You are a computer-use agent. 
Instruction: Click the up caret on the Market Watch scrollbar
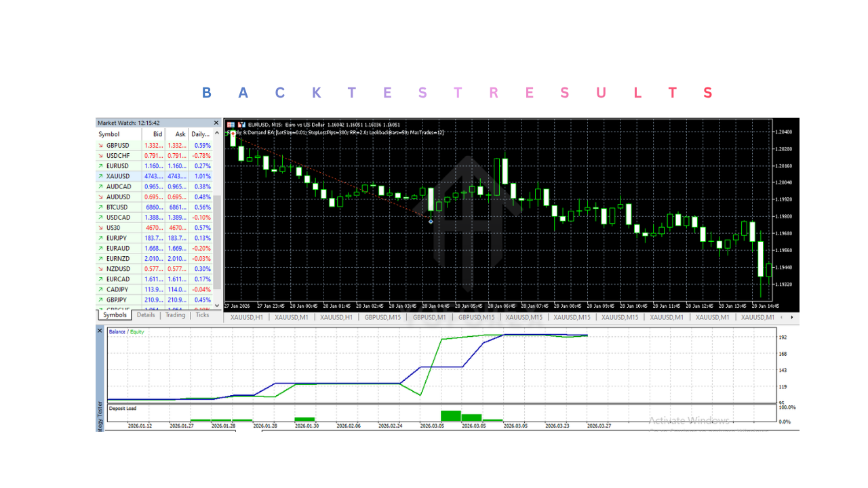pyautogui.click(x=216, y=133)
